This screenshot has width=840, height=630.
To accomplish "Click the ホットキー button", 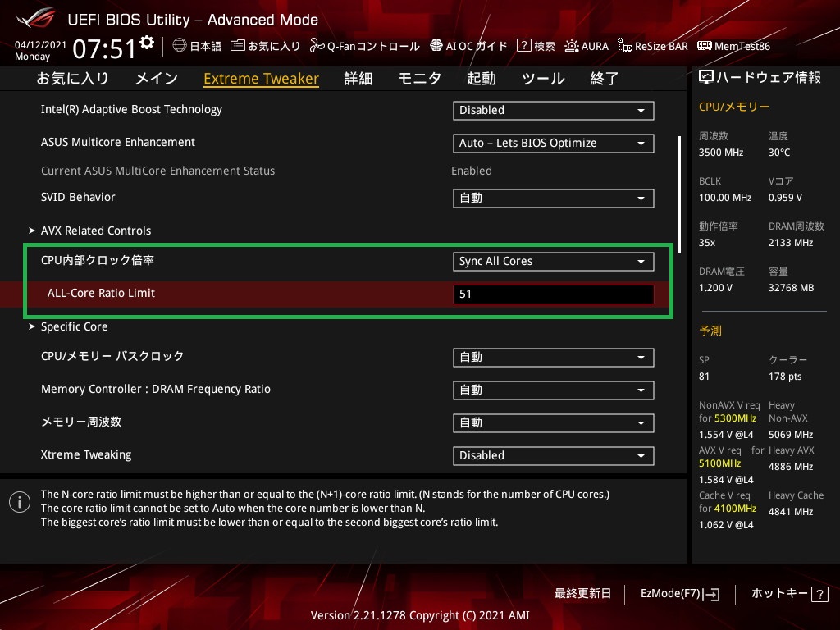I will 789,594.
